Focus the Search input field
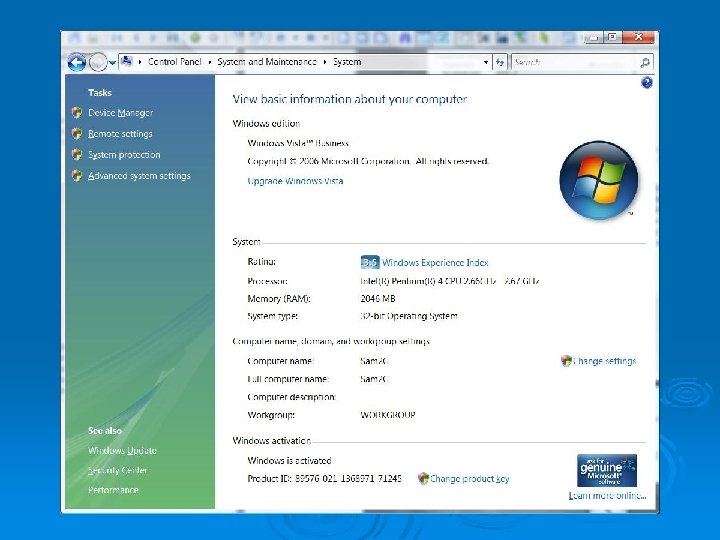Viewport: 720px width, 540px height. point(575,62)
